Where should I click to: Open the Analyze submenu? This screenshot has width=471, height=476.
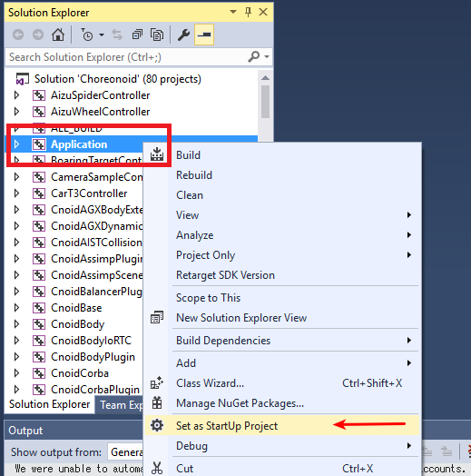(282, 235)
